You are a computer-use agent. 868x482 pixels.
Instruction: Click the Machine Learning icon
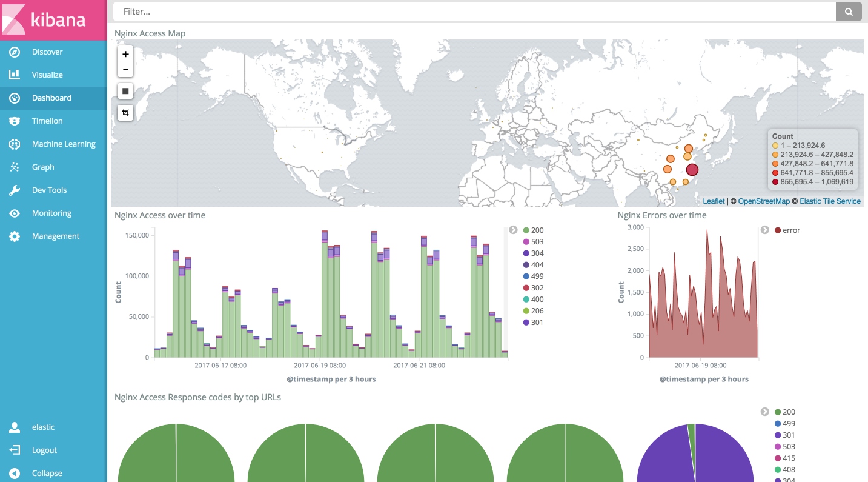point(15,144)
